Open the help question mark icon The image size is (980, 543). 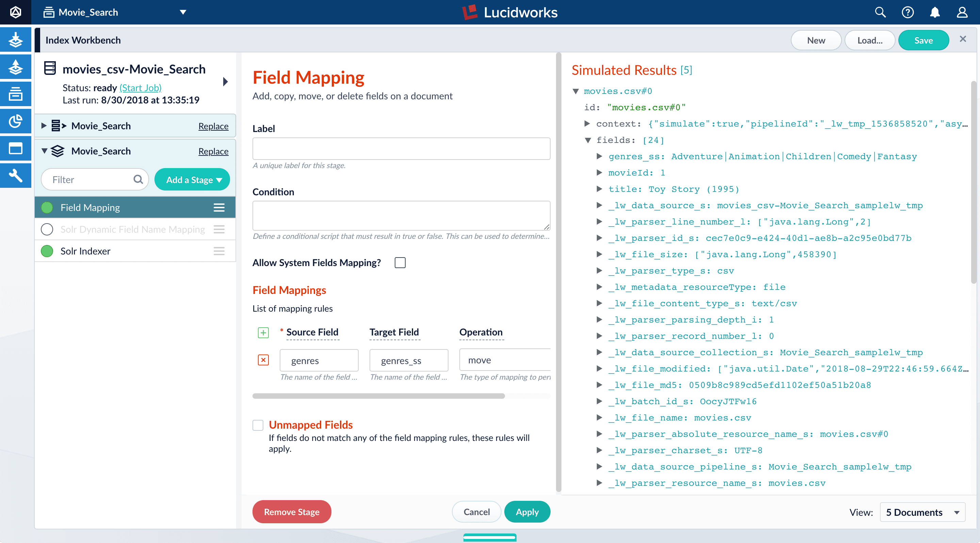pos(907,12)
